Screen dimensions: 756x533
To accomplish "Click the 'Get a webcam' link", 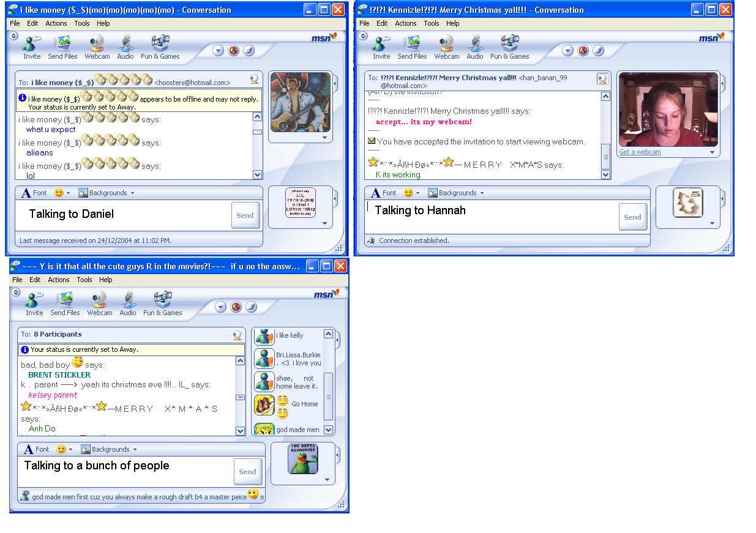I will pos(640,152).
